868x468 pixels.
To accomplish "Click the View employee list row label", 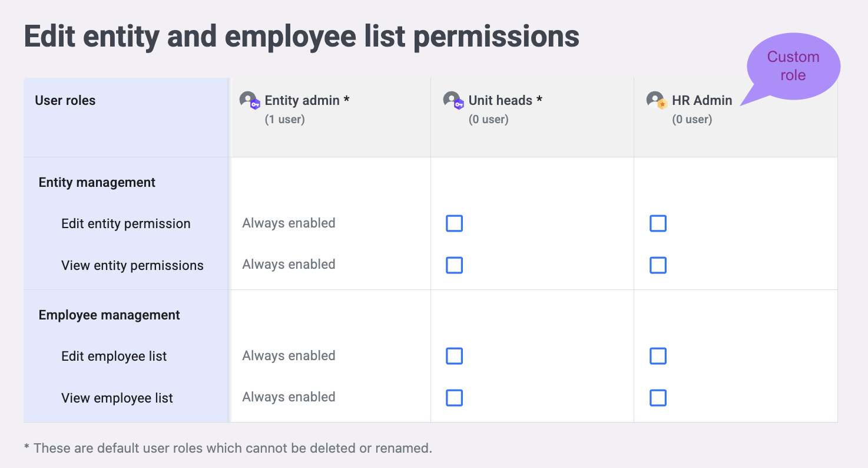I will click(x=117, y=398).
